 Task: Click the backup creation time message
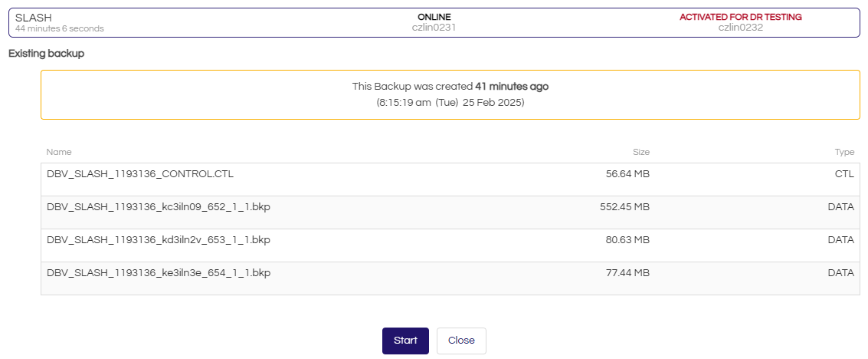[450, 87]
